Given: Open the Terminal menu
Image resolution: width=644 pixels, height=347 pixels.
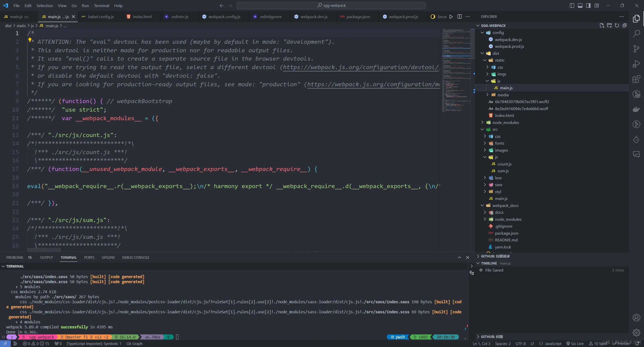Looking at the screenshot, I should 101,6.
